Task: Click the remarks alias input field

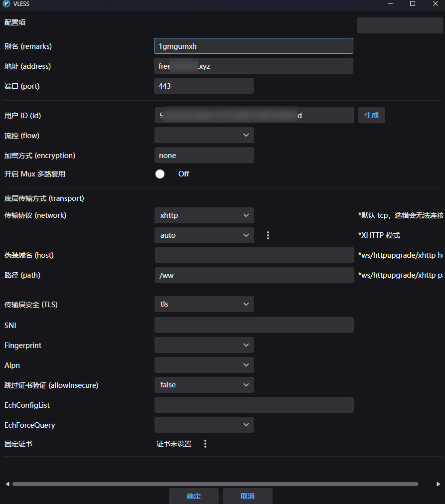Action: 253,46
